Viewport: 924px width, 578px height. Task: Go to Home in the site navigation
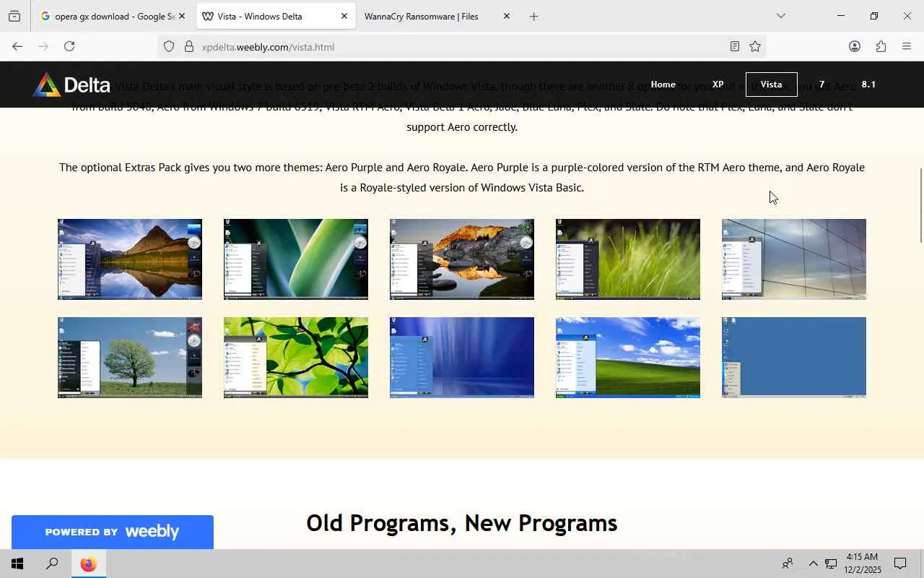pos(663,85)
